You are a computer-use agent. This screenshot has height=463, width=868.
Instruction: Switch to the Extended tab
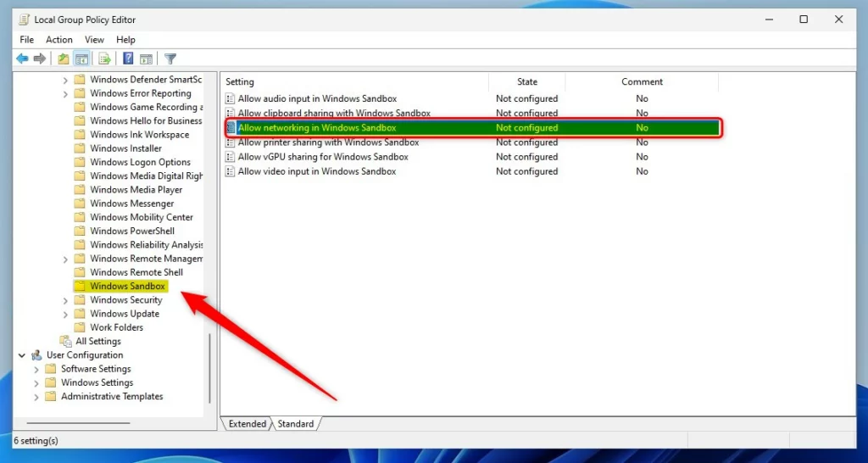click(247, 424)
